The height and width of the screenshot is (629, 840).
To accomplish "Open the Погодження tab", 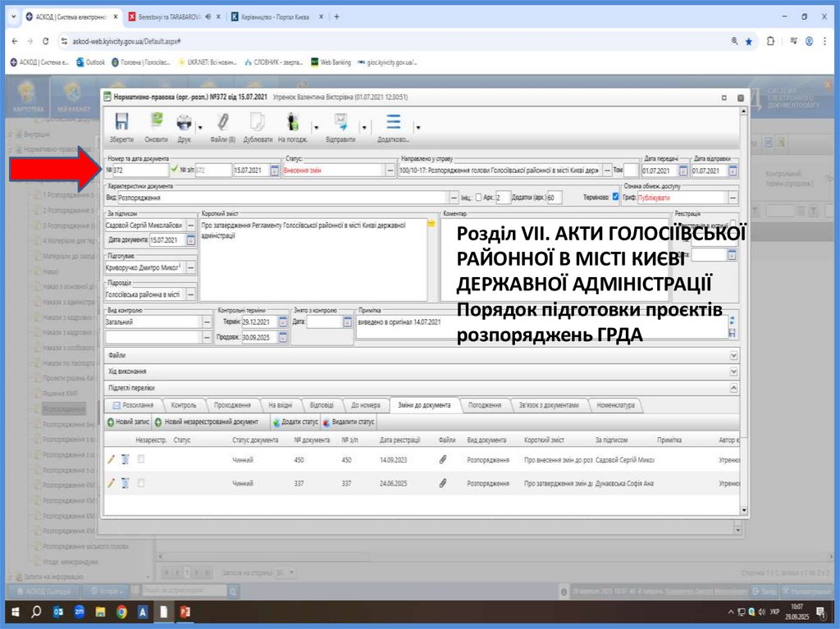I will [484, 405].
